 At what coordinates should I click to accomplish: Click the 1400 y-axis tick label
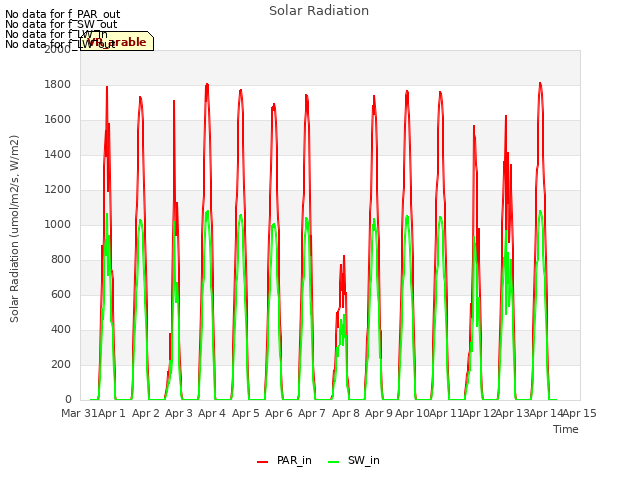click(x=58, y=155)
